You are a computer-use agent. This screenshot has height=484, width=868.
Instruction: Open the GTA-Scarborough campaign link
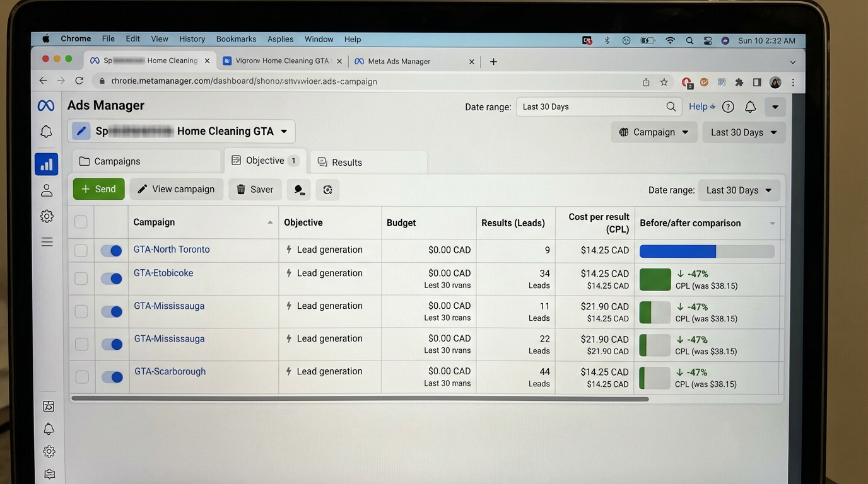tap(170, 372)
